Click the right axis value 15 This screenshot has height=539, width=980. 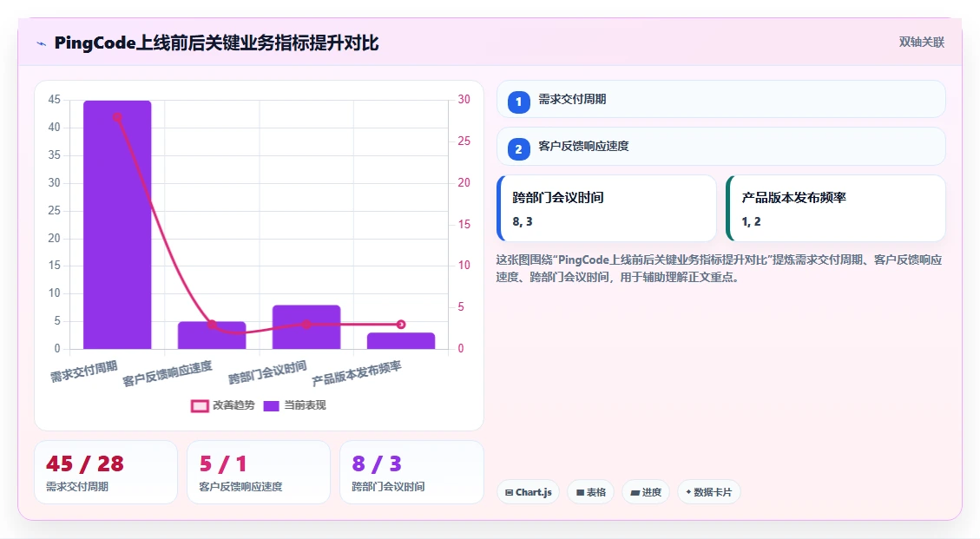coord(464,224)
